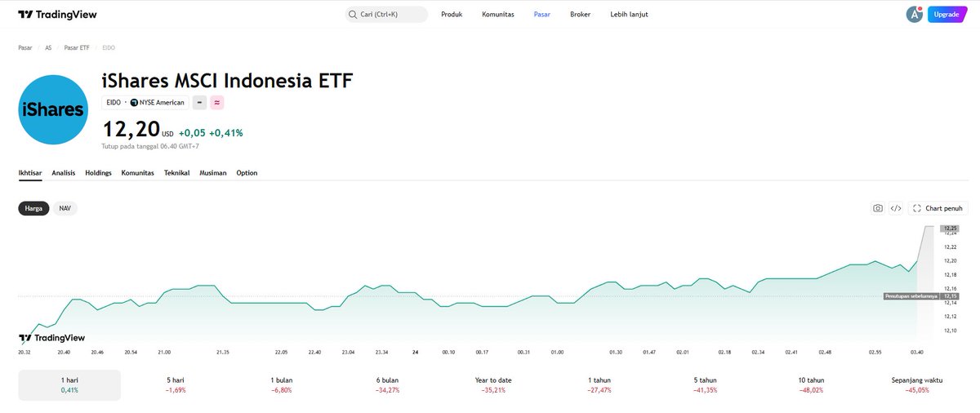The width and height of the screenshot is (980, 413).
Task: Click the grey dash badge icon
Action: click(x=199, y=102)
